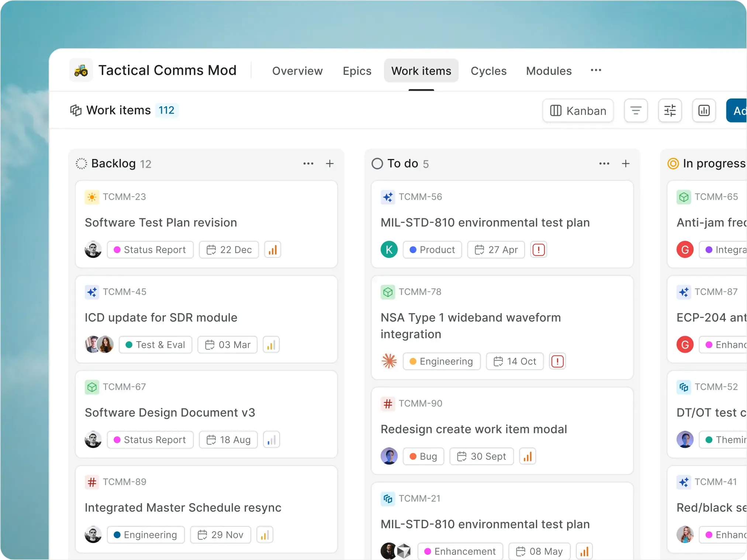747x560 pixels.
Task: Open the filters icon button
Action: point(636,111)
